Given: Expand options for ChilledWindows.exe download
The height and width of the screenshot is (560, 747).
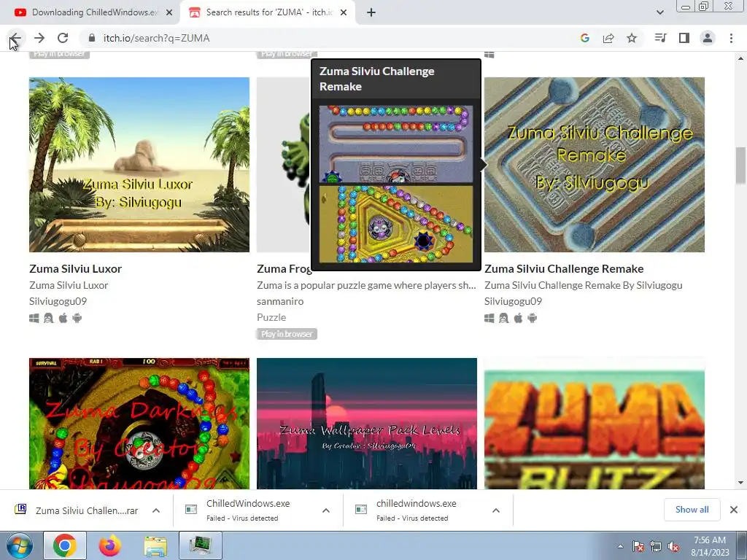Looking at the screenshot, I should [x=326, y=510].
